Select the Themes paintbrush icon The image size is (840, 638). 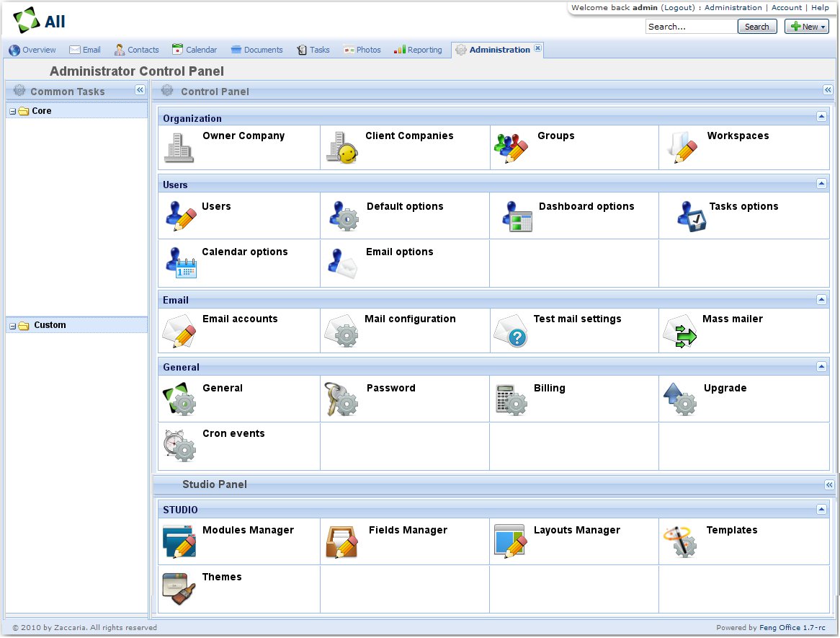(x=179, y=588)
